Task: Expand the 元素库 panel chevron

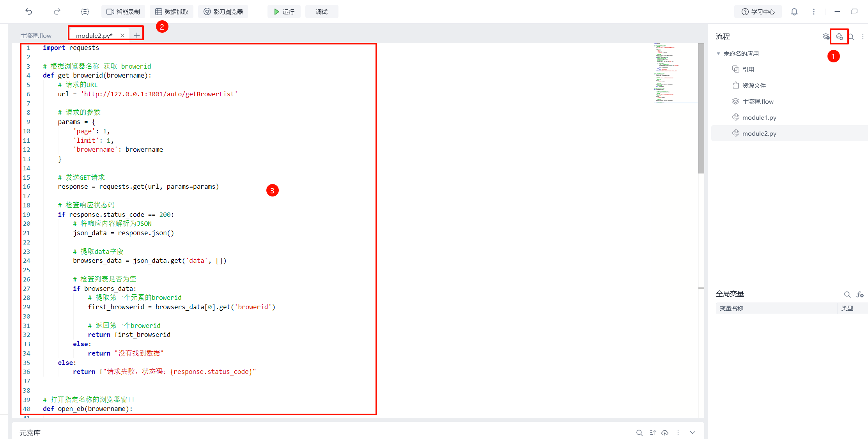Action: tap(693, 433)
